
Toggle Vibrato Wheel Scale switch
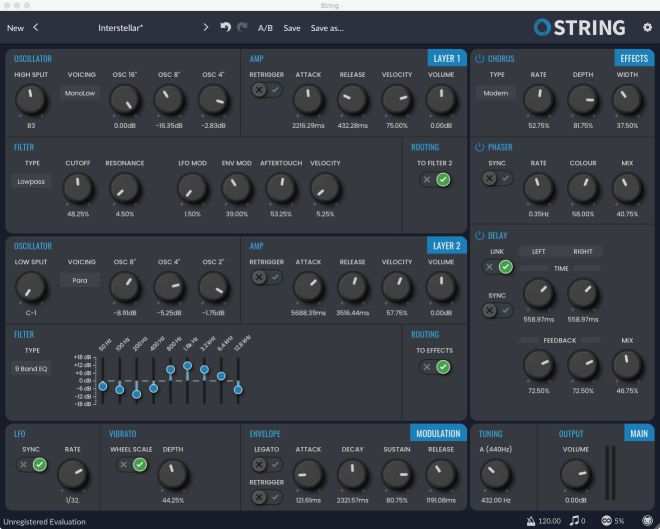click(x=132, y=465)
